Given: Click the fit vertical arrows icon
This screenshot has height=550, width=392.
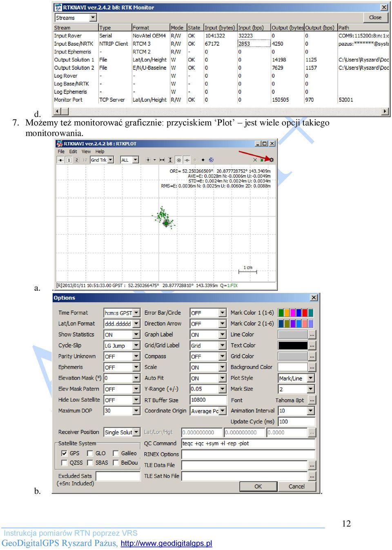Looking at the screenshot, I should click(x=170, y=160).
